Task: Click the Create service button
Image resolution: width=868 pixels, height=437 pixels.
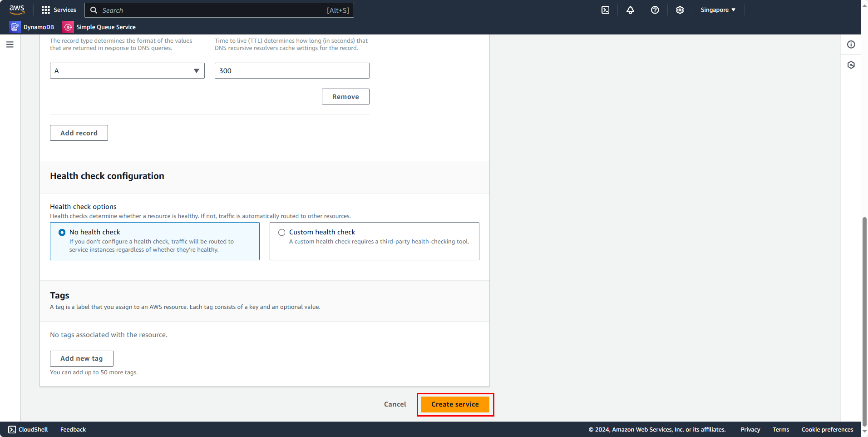Action: coord(455,404)
